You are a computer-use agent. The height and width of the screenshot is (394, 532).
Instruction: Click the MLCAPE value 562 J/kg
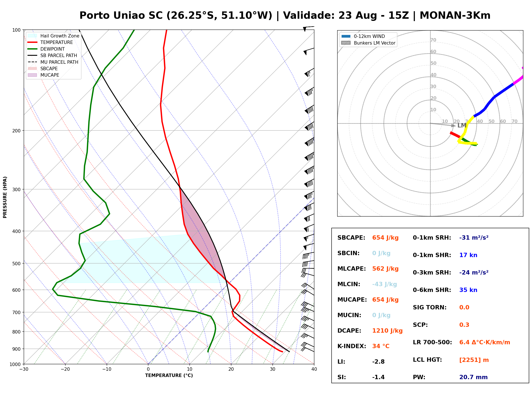click(386, 269)
